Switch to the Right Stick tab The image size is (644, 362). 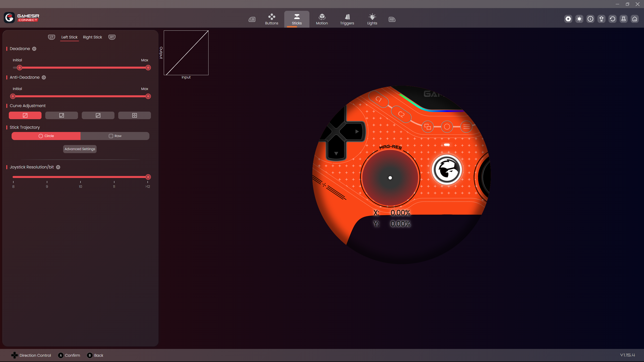93,37
